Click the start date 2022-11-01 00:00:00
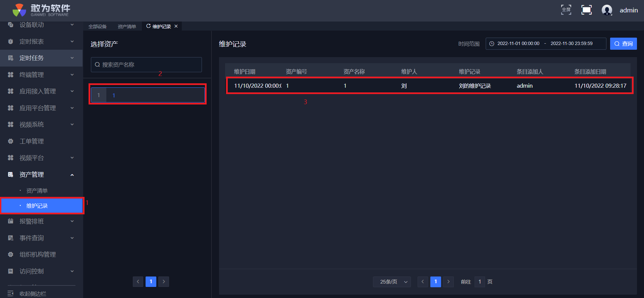The width and height of the screenshot is (644, 298). click(x=519, y=44)
